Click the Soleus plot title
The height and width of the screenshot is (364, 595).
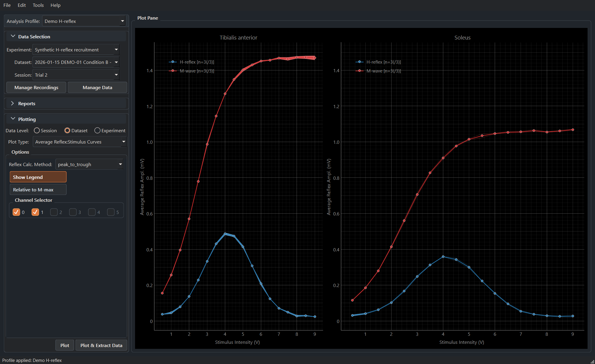462,37
